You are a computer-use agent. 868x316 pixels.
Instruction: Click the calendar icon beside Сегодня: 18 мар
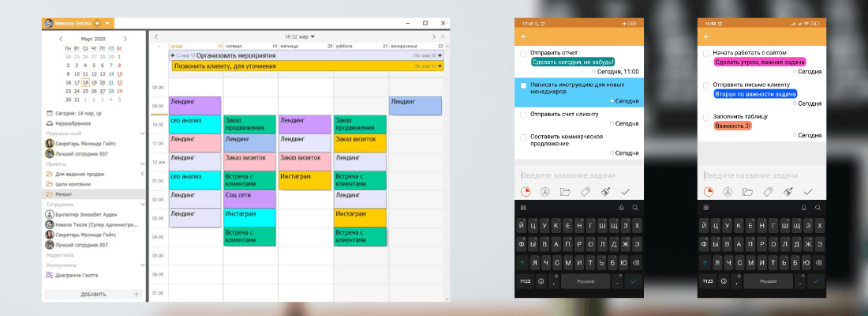coord(50,113)
